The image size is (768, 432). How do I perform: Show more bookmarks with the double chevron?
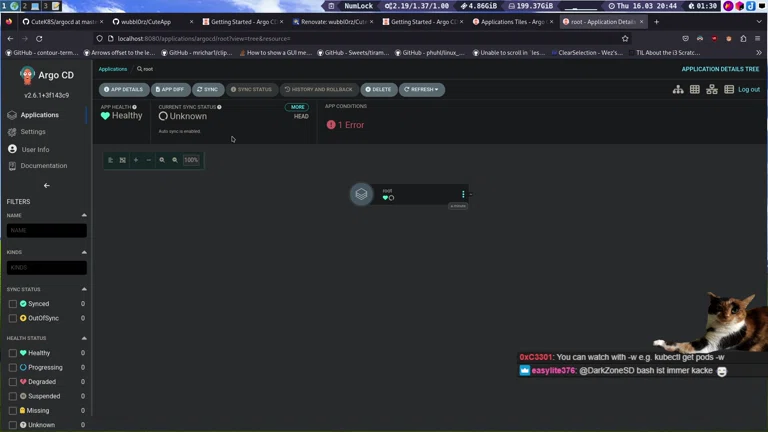pos(759,53)
